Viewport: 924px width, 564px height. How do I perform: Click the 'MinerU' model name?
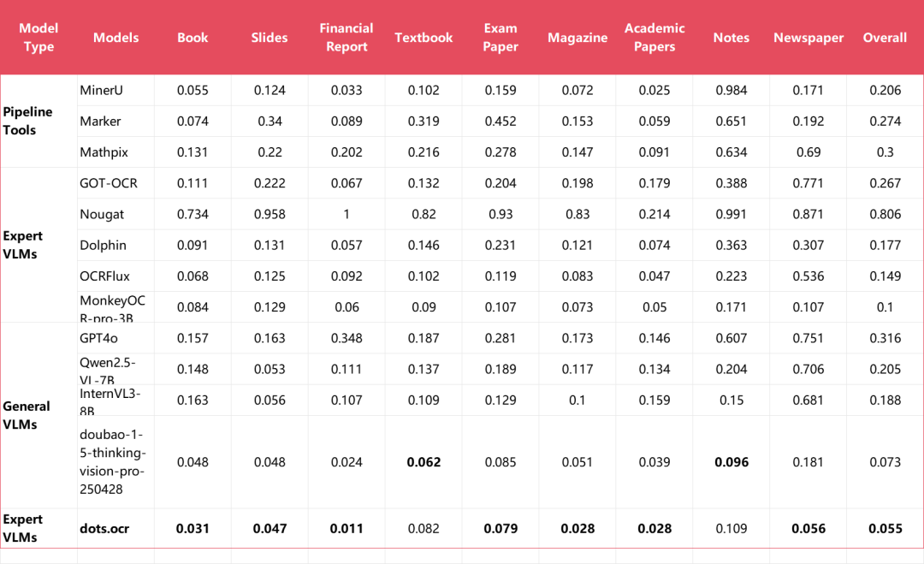coord(101,90)
